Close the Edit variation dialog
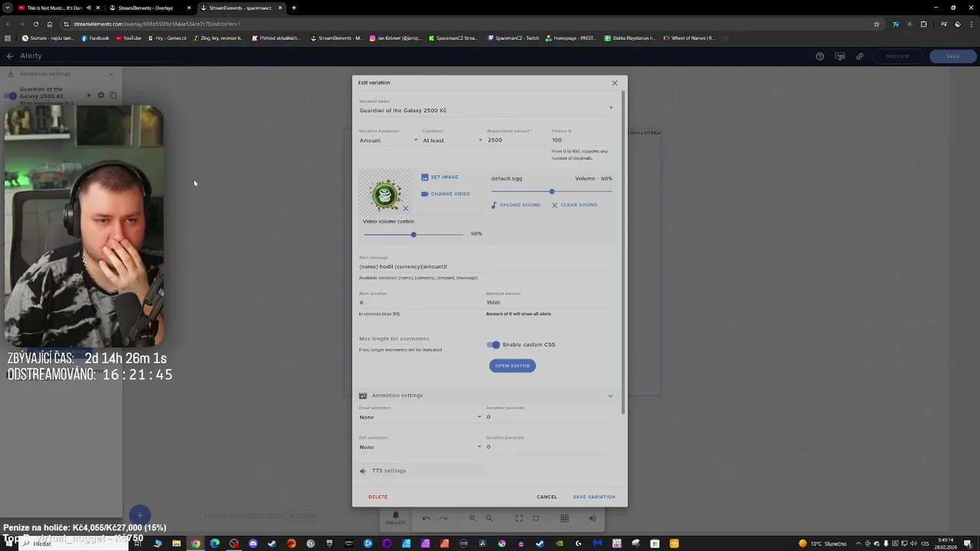The image size is (980, 551). pyautogui.click(x=614, y=83)
